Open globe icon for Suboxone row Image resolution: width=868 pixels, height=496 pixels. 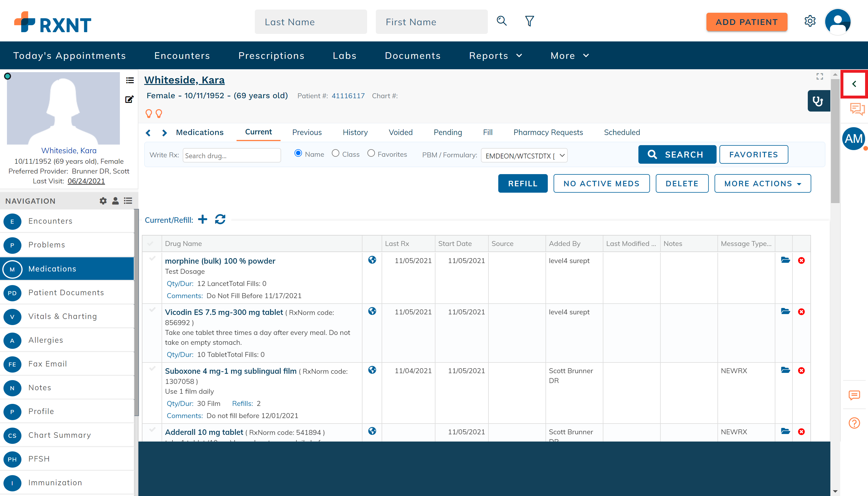point(372,370)
